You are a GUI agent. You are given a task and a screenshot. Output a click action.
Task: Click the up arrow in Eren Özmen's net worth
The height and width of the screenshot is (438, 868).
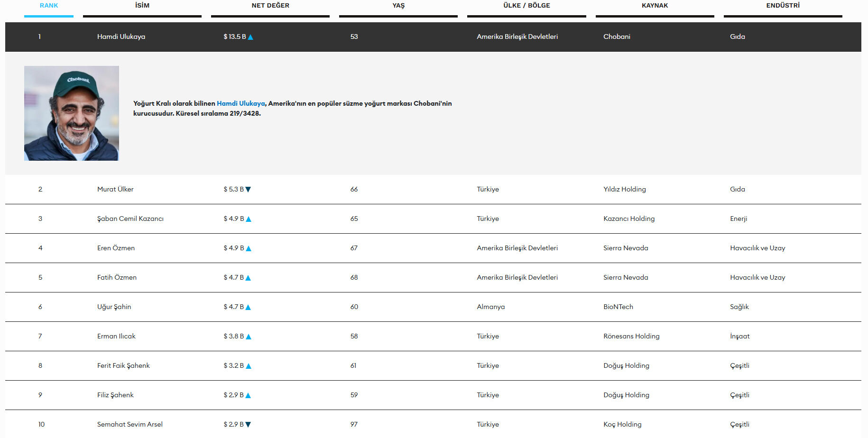click(x=249, y=248)
